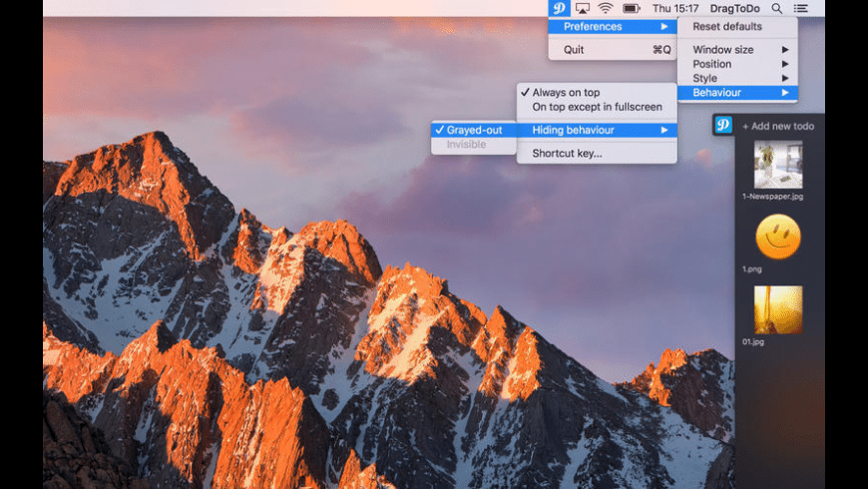This screenshot has height=489, width=868.
Task: Click the 01.jpg file name
Action: click(753, 342)
